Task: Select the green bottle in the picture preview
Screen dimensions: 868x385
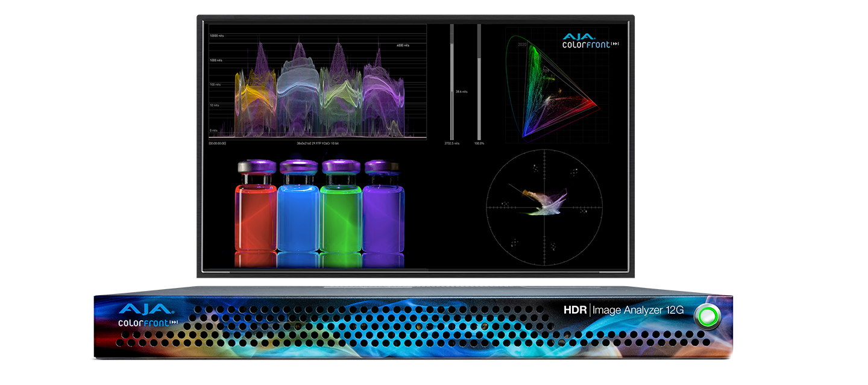Action: tap(341, 207)
